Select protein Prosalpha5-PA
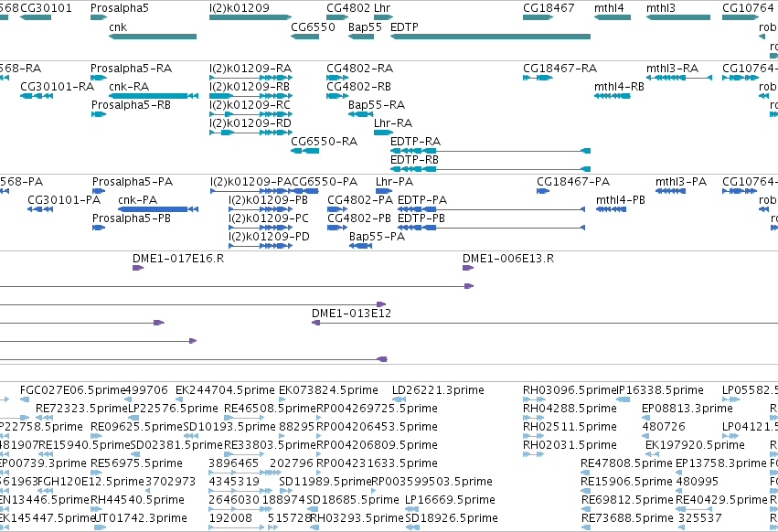 coord(133,182)
